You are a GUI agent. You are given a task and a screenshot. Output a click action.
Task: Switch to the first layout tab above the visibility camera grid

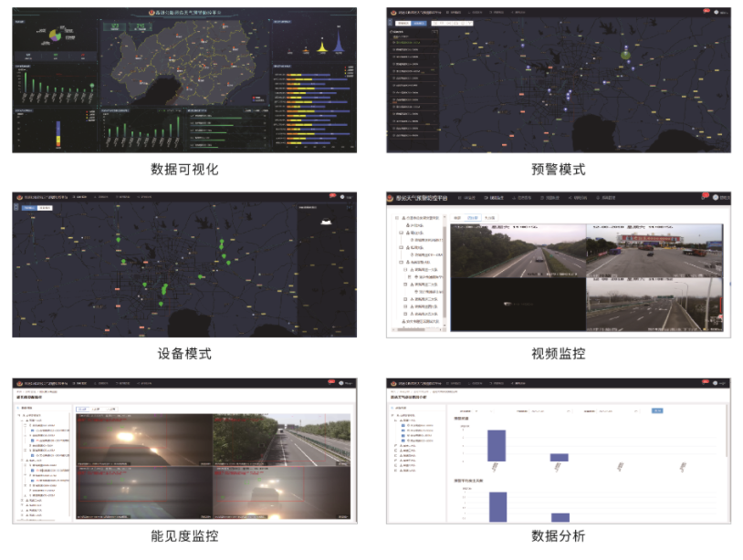tap(82, 409)
